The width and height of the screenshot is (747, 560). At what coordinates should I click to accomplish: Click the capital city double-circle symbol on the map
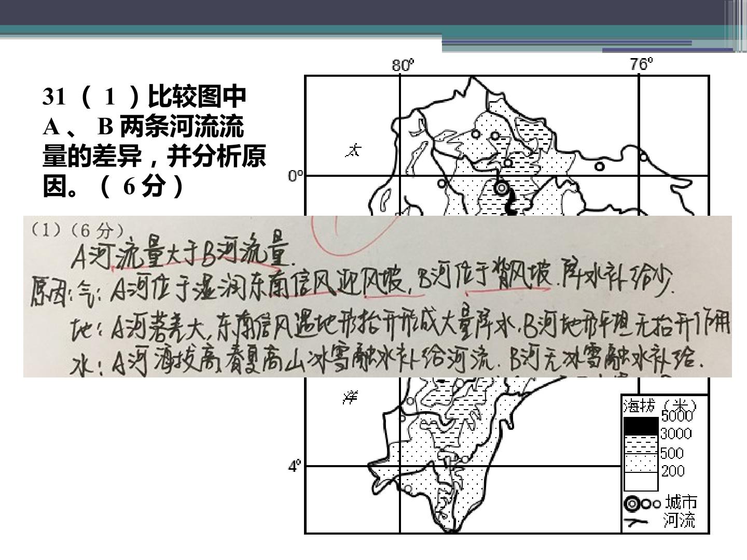[x=502, y=188]
